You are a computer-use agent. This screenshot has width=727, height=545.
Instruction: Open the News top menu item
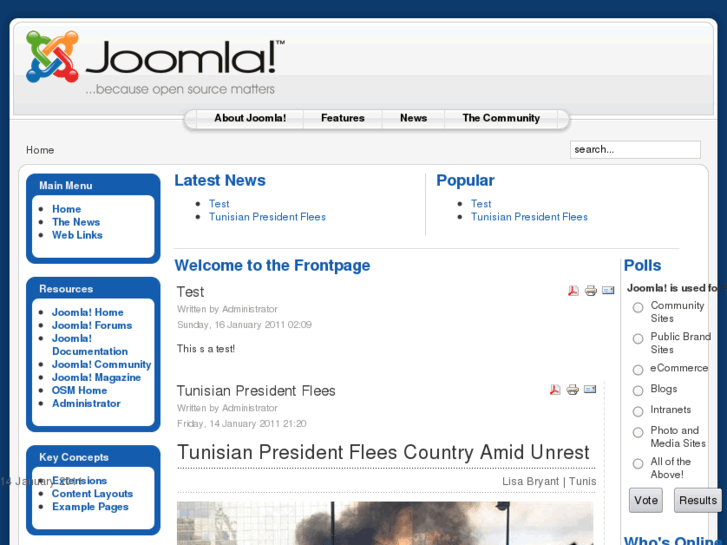pyautogui.click(x=413, y=118)
